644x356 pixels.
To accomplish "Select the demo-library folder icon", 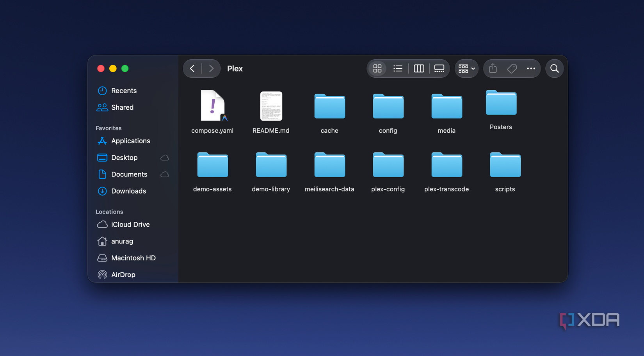I will pos(271,165).
